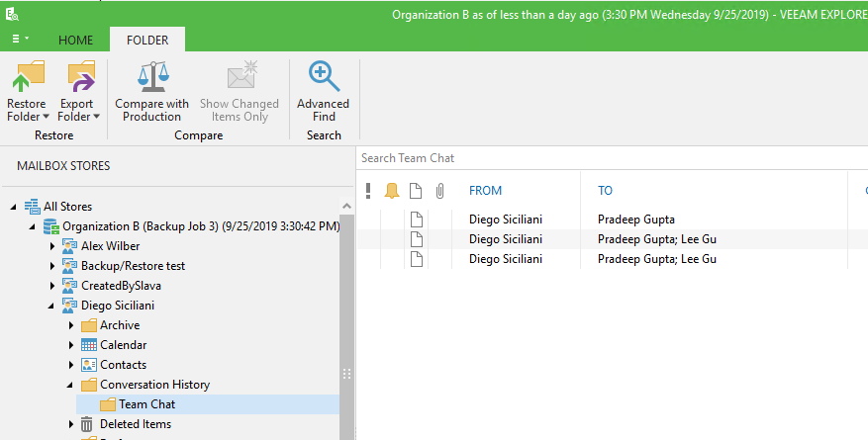Click Show Changed Items Only icon
The height and width of the screenshot is (440, 868).
[242, 75]
